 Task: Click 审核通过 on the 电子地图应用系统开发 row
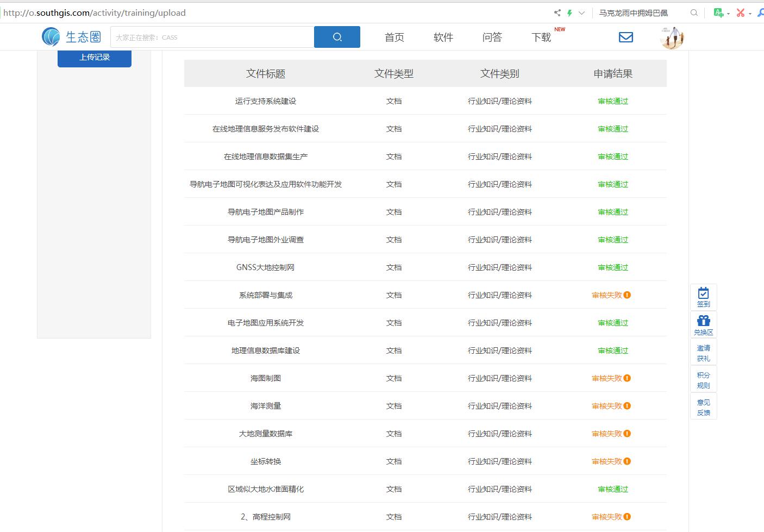pos(613,323)
